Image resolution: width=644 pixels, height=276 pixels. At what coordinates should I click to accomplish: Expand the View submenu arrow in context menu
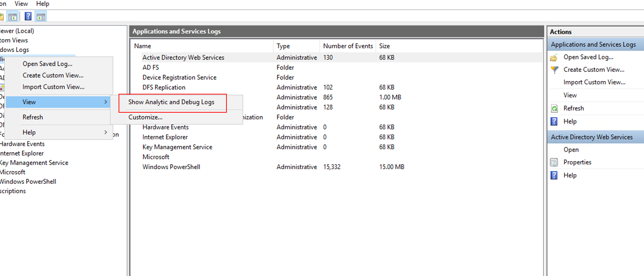[105, 102]
